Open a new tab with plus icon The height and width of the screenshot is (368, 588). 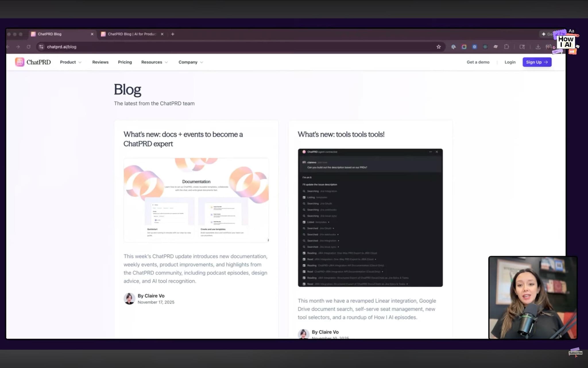[173, 34]
